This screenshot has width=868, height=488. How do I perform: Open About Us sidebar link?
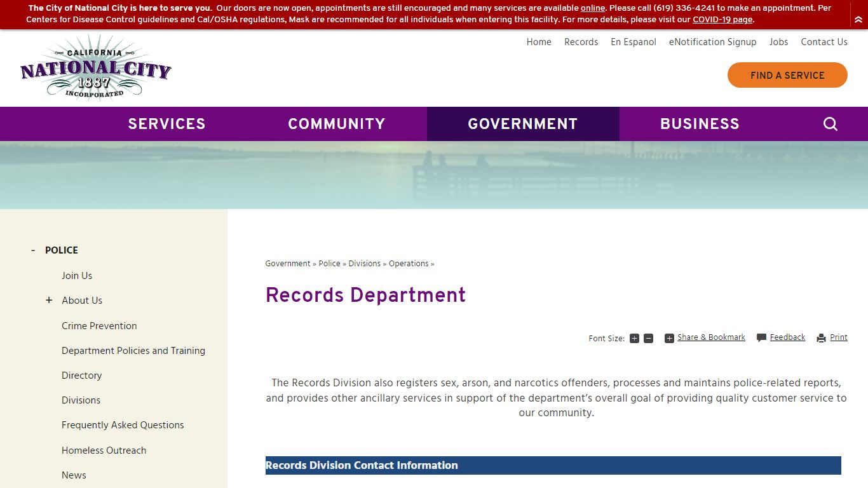coord(82,301)
